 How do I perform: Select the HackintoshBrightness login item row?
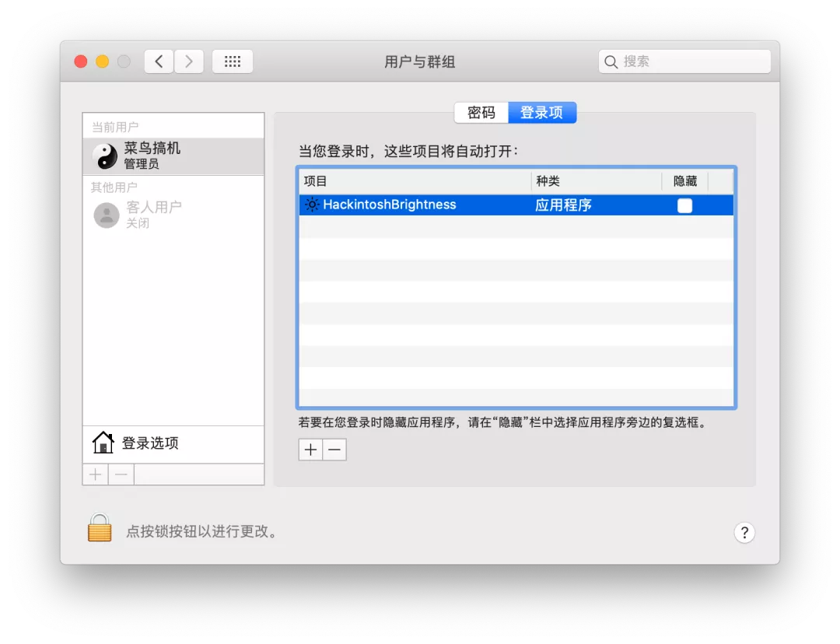[x=516, y=205]
